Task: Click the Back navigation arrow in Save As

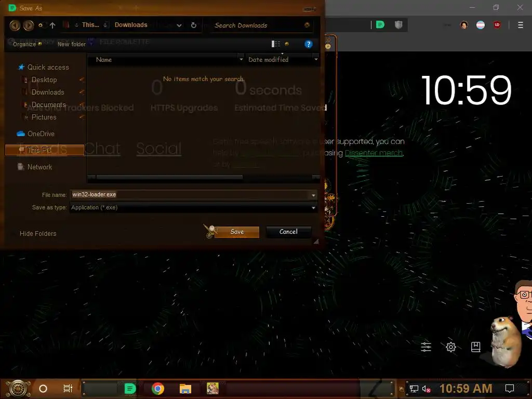Action: 15,25
